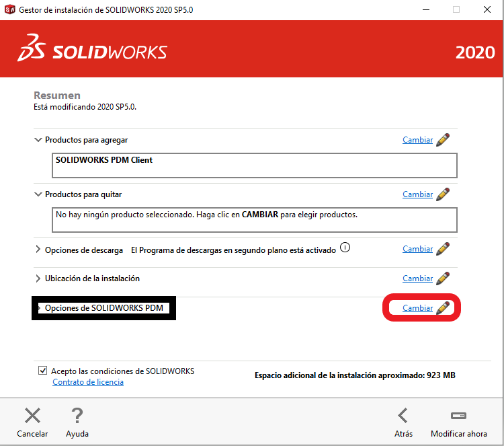Screen dimensions: 504x446
Task: Open the Contrato de licencia link
Action: point(88,382)
